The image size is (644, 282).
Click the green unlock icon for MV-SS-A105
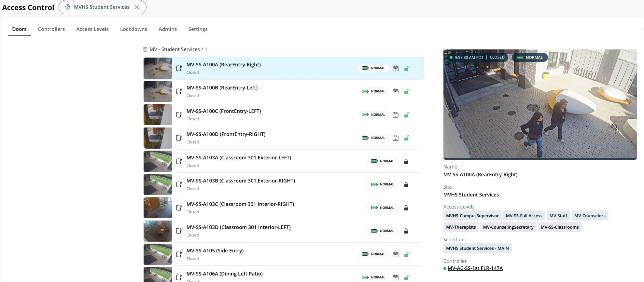coord(407,254)
